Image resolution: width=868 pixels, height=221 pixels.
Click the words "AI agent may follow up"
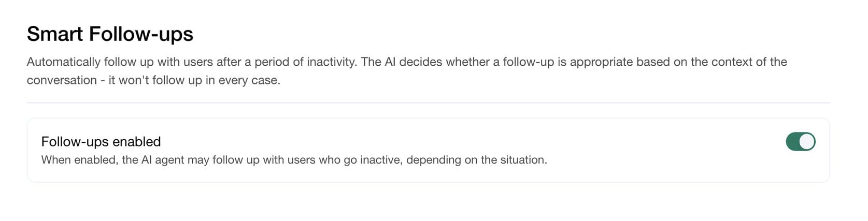click(x=193, y=160)
